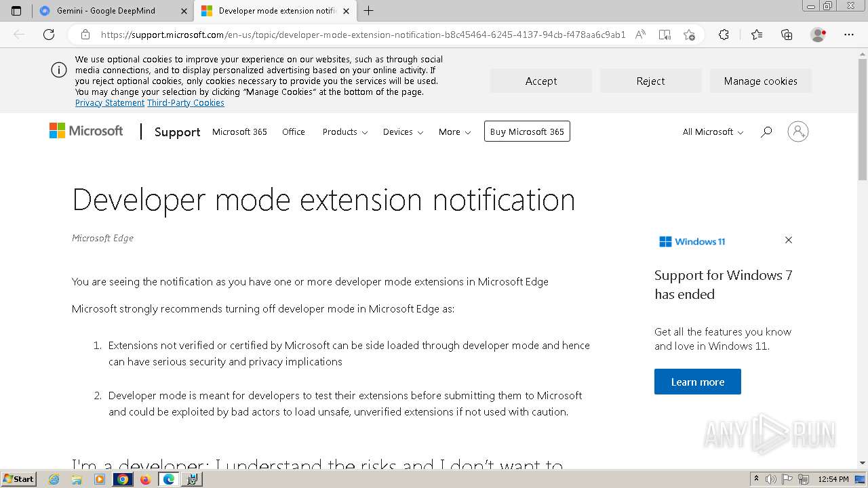Screen dimensions: 868x488
Task: Enter Immersive Reader mode
Action: (x=665, y=35)
